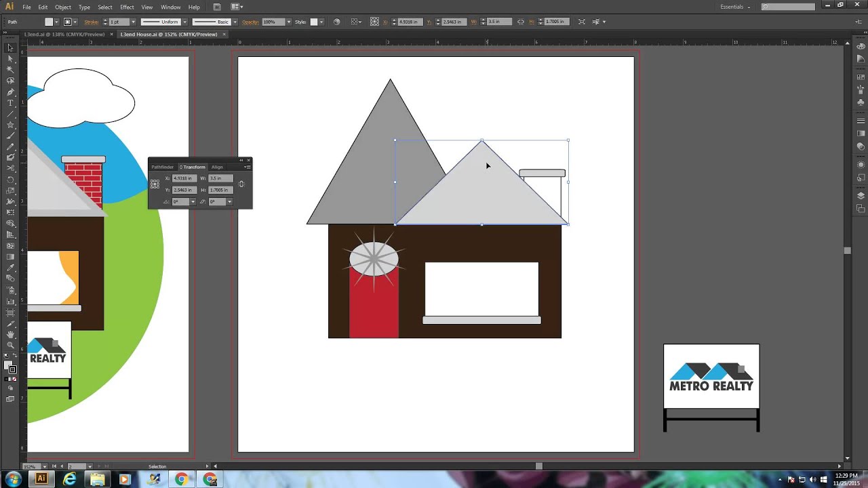This screenshot has height=488, width=868.
Task: Select the Hand tool
Action: (x=10, y=334)
